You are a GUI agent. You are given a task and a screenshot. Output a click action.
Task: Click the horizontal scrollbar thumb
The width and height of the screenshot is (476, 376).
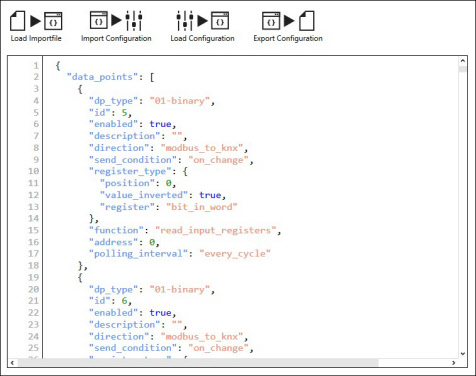[198, 362]
